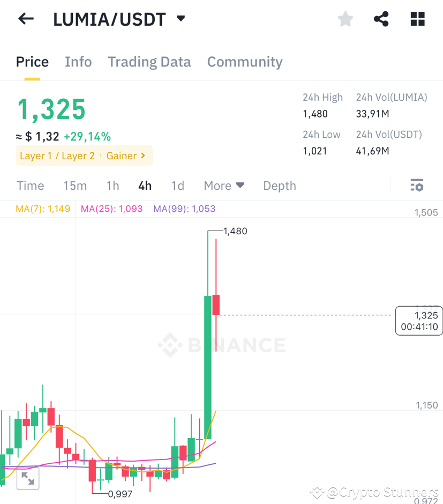The image size is (443, 504).
Task: Open the apps grid icon top right
Action: (x=417, y=19)
